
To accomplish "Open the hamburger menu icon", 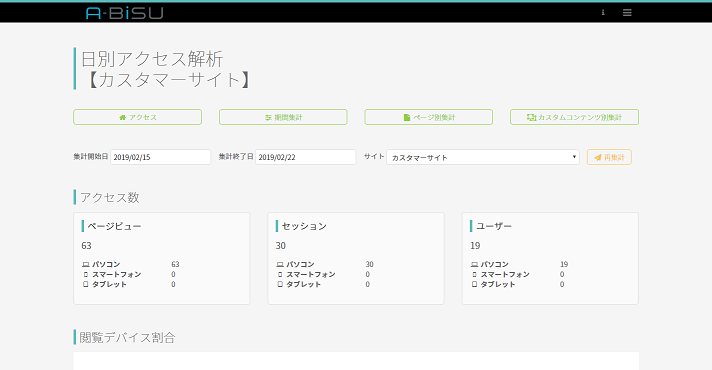I will (627, 13).
